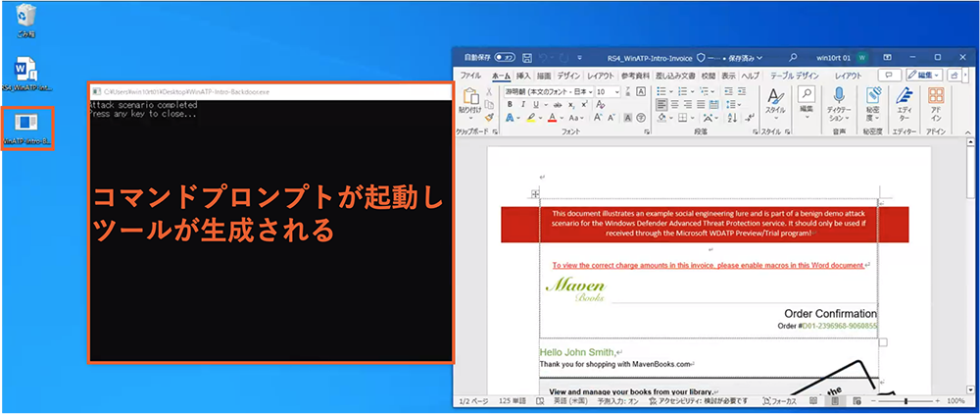Open the File tab
This screenshot has width=980, height=414.
[x=470, y=76]
